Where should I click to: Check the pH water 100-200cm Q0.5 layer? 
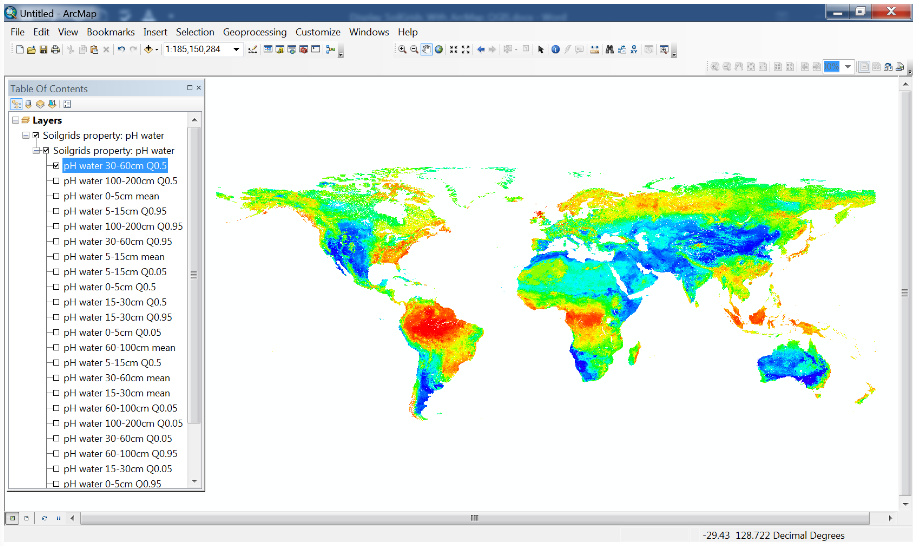(55, 181)
